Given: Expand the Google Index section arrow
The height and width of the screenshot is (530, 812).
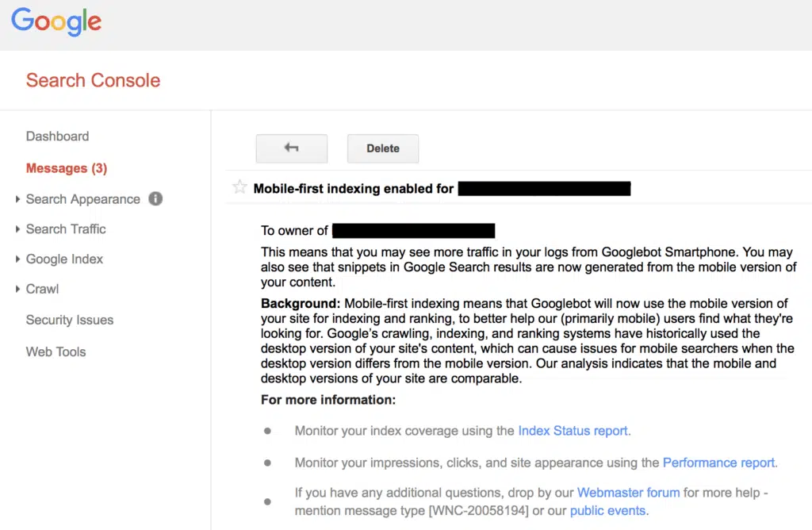Looking at the screenshot, I should [x=17, y=259].
